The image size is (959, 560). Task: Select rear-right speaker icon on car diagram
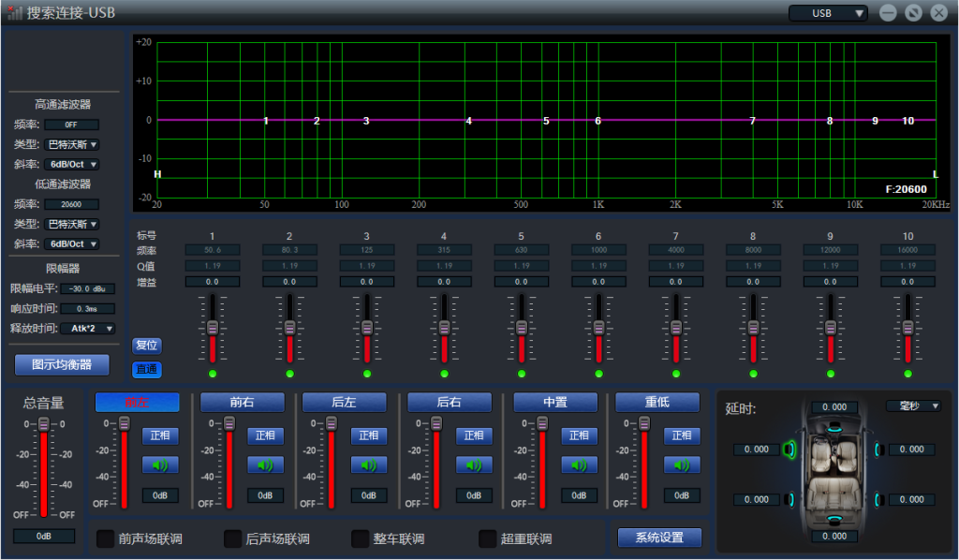pyautogui.click(x=878, y=500)
